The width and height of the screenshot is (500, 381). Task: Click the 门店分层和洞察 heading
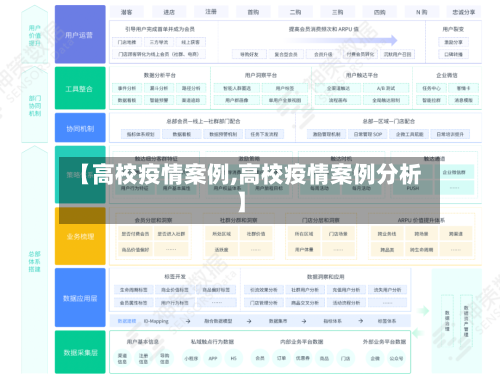321,220
